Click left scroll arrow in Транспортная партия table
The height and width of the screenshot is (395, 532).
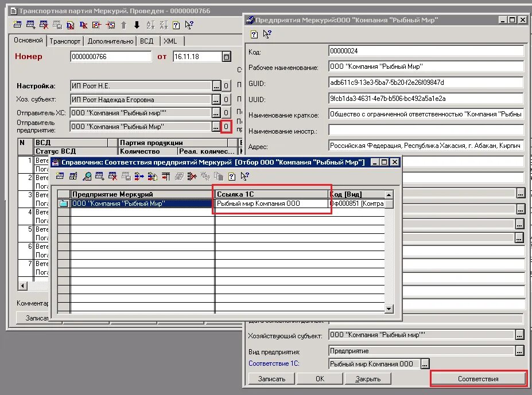coord(23,286)
